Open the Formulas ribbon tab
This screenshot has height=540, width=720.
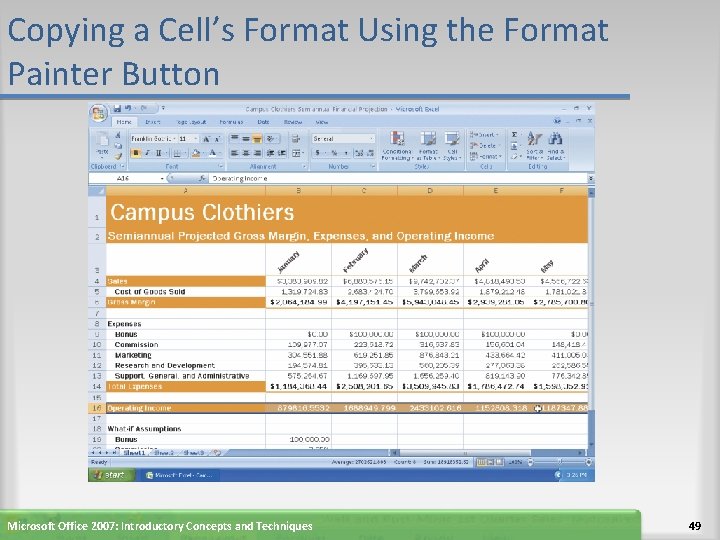tap(231, 122)
